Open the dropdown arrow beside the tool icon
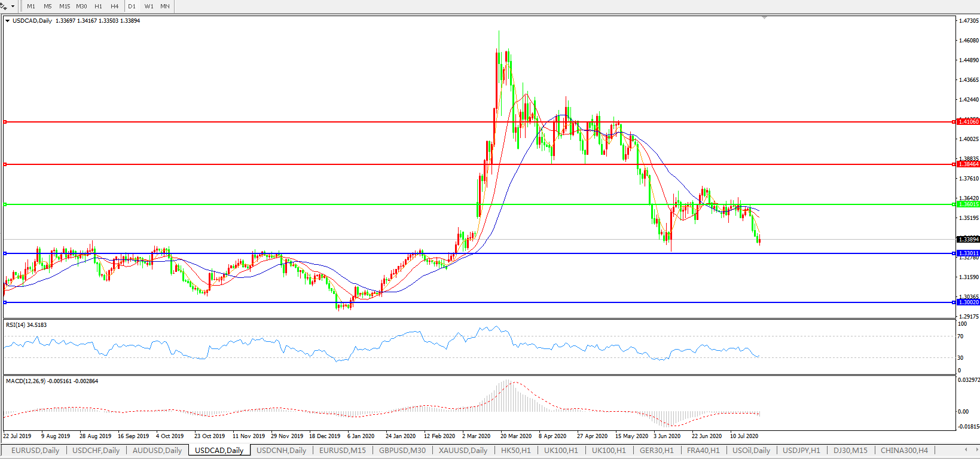This screenshot has width=980, height=459. 13,7
